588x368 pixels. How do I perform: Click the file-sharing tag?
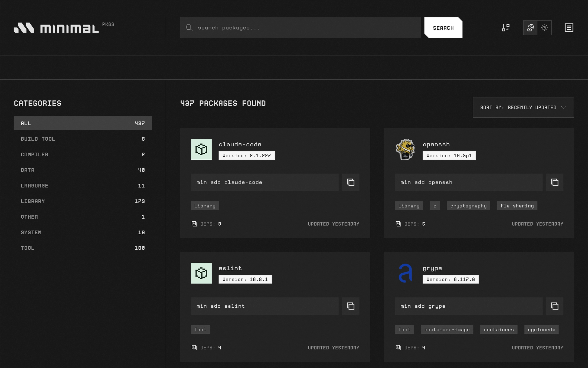tap(517, 206)
